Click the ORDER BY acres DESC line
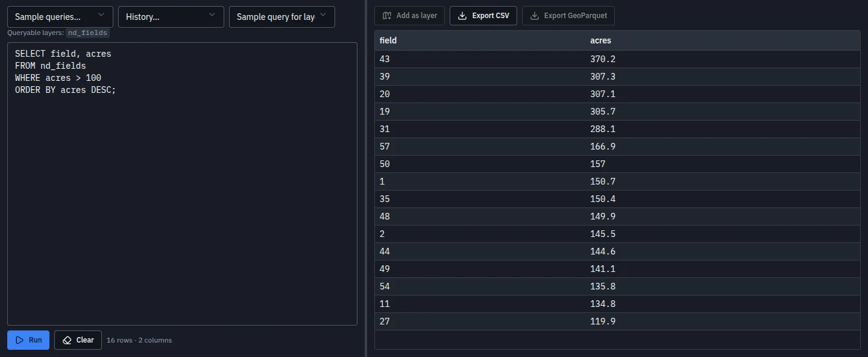The height and width of the screenshot is (357, 868). point(65,90)
